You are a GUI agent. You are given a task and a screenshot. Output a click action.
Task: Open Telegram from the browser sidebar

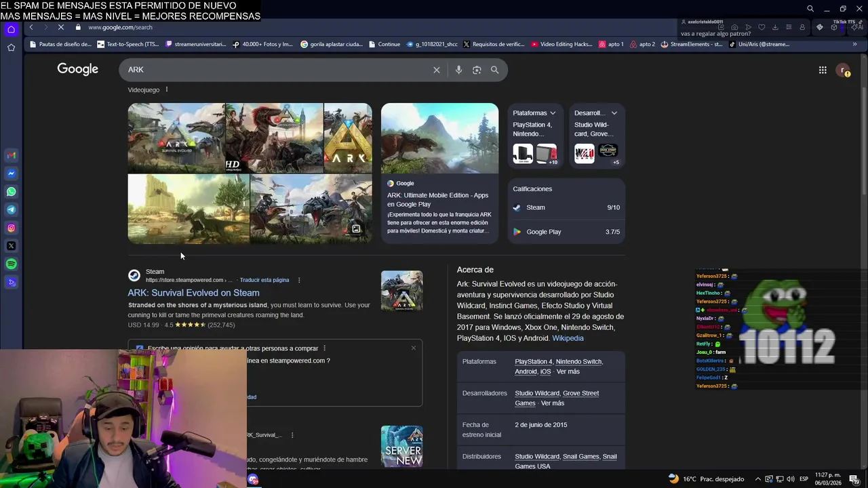tap(11, 210)
